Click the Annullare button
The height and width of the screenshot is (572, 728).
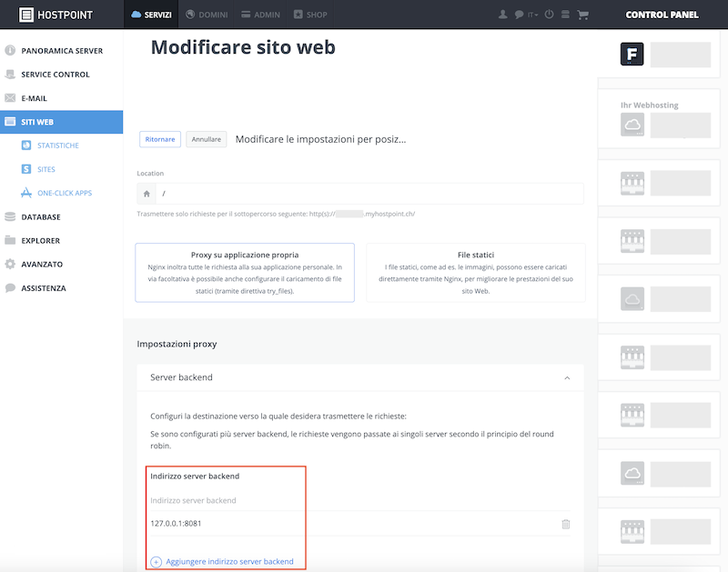(207, 139)
